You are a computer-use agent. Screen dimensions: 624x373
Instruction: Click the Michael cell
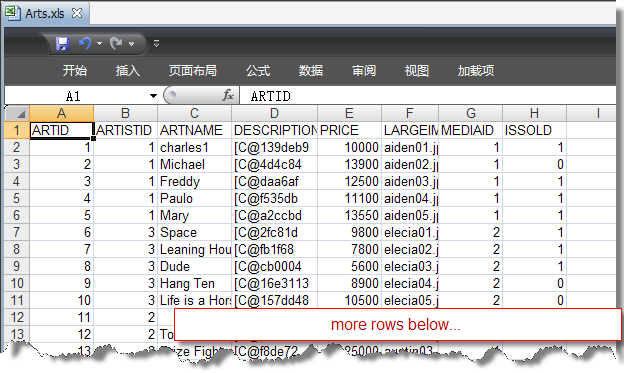click(x=195, y=164)
